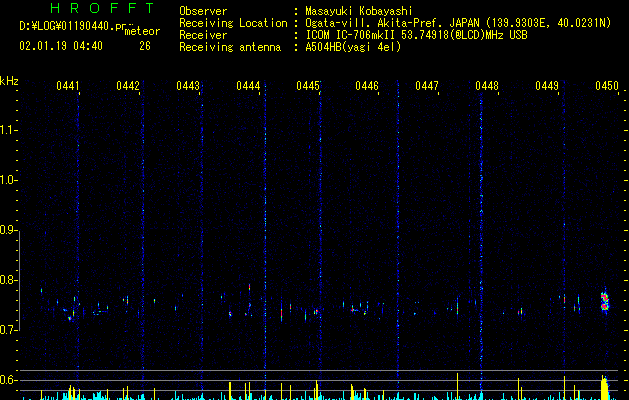Click the Receiving antenna label
The height and width of the screenshot is (400, 629).
pos(230,47)
